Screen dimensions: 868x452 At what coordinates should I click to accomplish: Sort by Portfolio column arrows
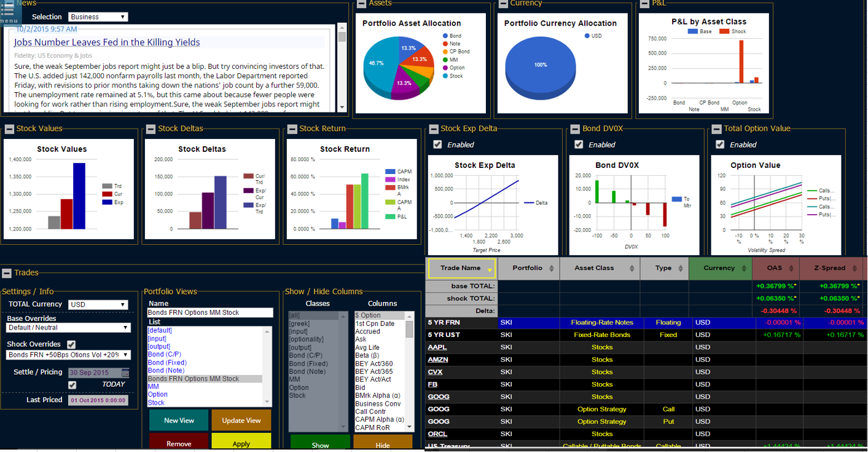[551, 269]
